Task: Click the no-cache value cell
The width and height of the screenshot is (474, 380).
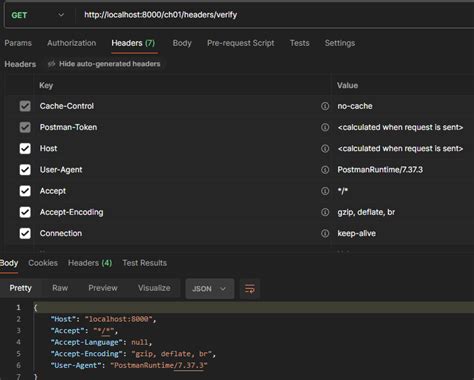Action: click(x=403, y=106)
